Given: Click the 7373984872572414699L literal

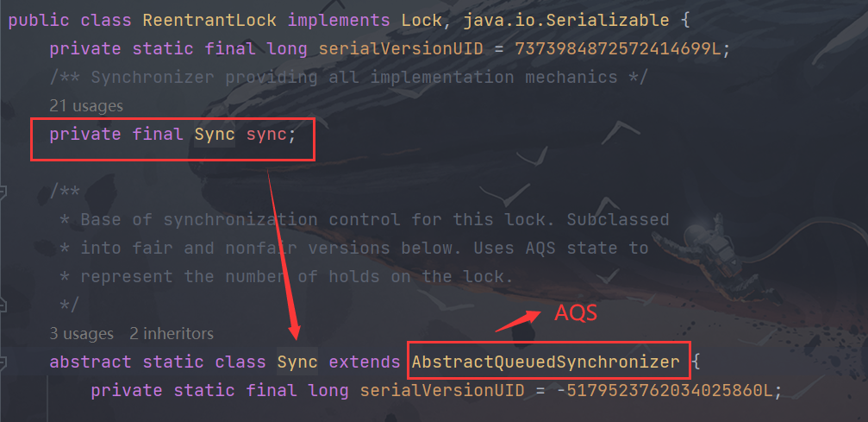Looking at the screenshot, I should (x=617, y=49).
